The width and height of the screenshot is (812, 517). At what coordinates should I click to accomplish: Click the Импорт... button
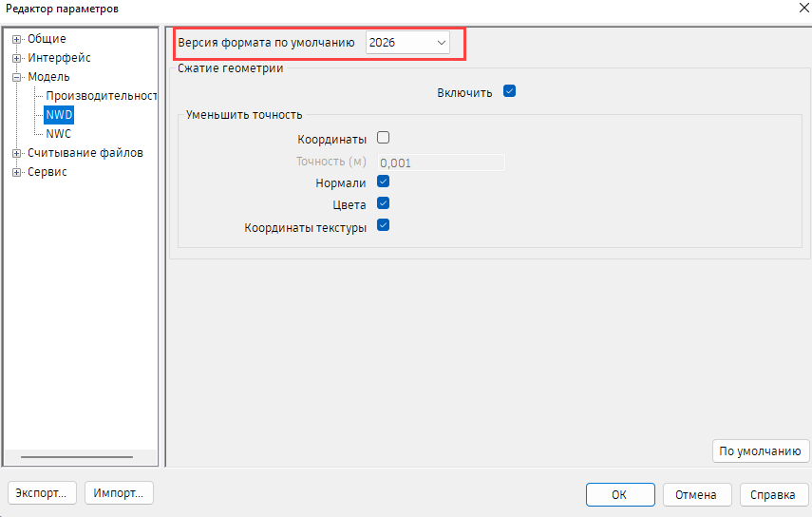coord(119,493)
